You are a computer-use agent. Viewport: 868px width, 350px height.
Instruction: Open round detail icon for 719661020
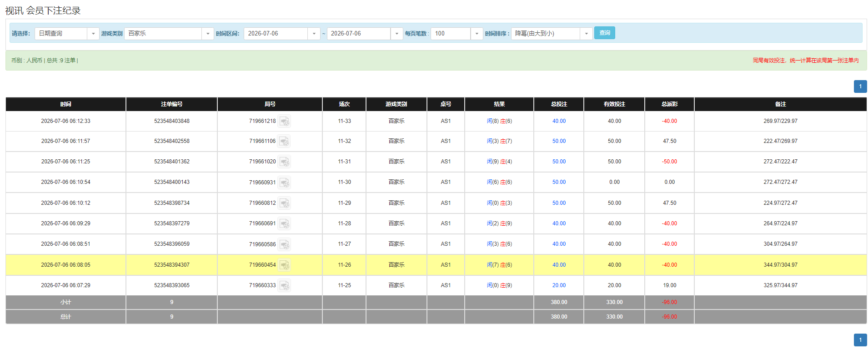point(285,162)
